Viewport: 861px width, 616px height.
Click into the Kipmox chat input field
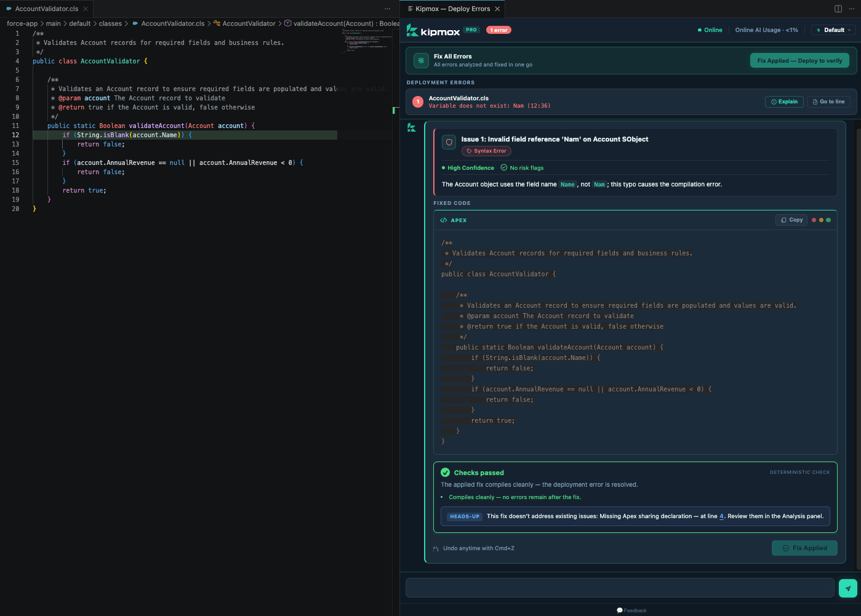point(620,588)
